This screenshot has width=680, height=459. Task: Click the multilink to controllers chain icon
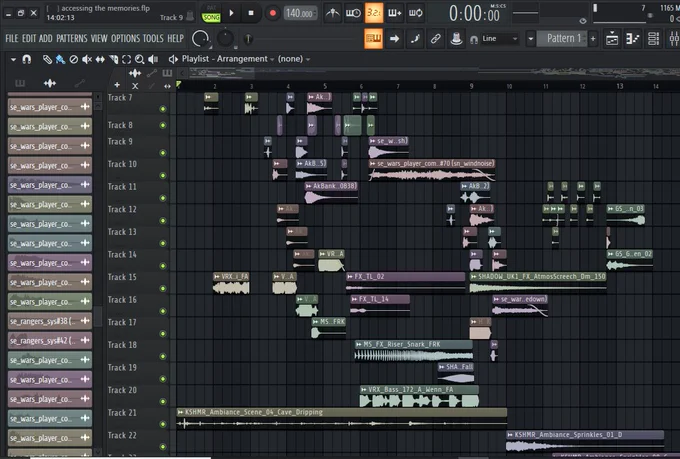tap(435, 39)
